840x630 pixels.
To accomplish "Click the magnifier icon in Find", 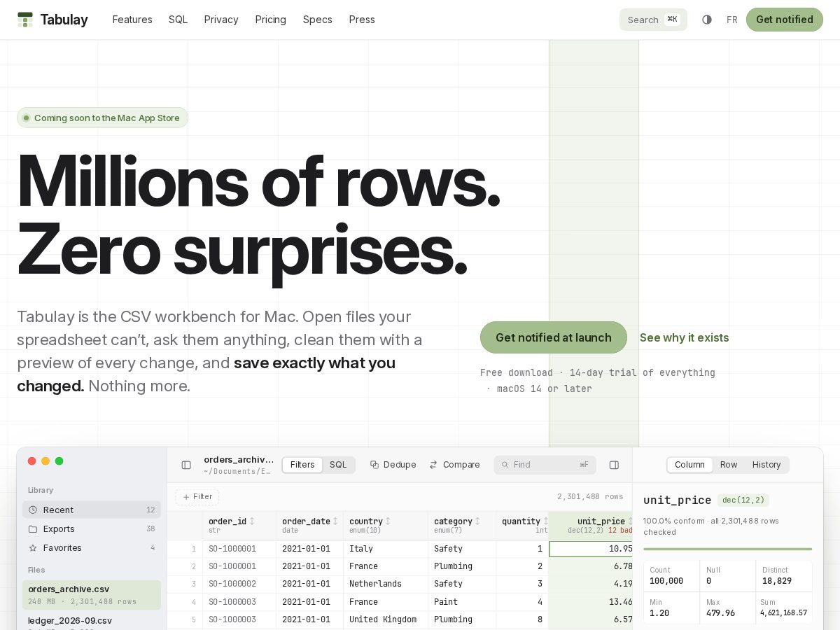I will tap(505, 465).
